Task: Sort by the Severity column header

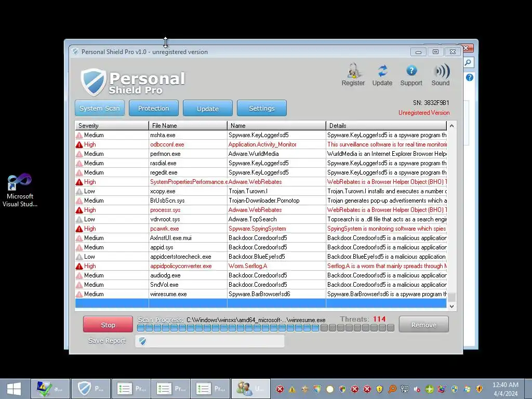Action: point(112,126)
